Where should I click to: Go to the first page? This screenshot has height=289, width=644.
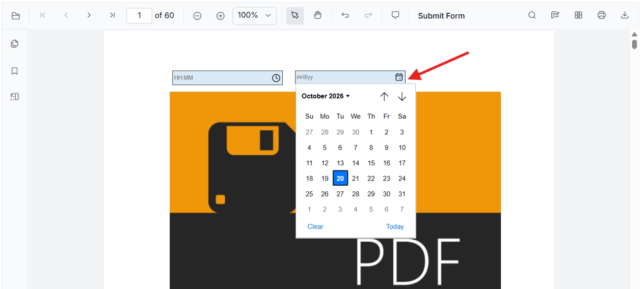pyautogui.click(x=43, y=15)
